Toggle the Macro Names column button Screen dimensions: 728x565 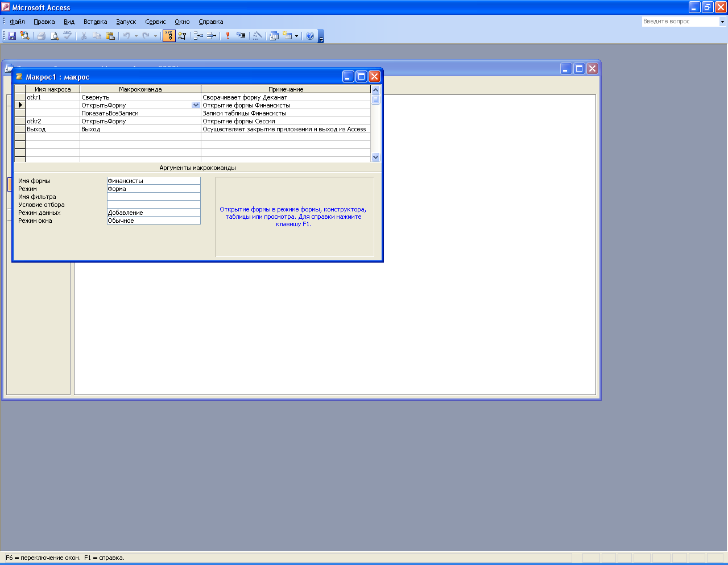click(169, 36)
